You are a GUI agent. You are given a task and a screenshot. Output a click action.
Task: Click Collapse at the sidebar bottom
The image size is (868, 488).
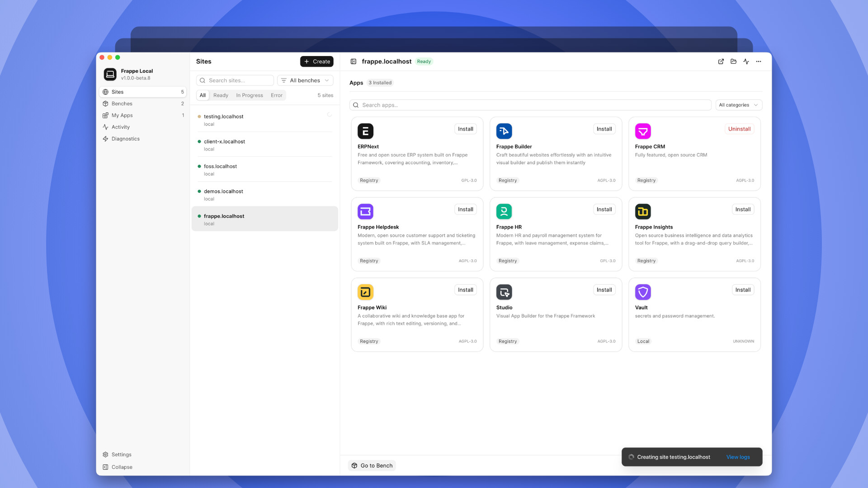(x=143, y=467)
